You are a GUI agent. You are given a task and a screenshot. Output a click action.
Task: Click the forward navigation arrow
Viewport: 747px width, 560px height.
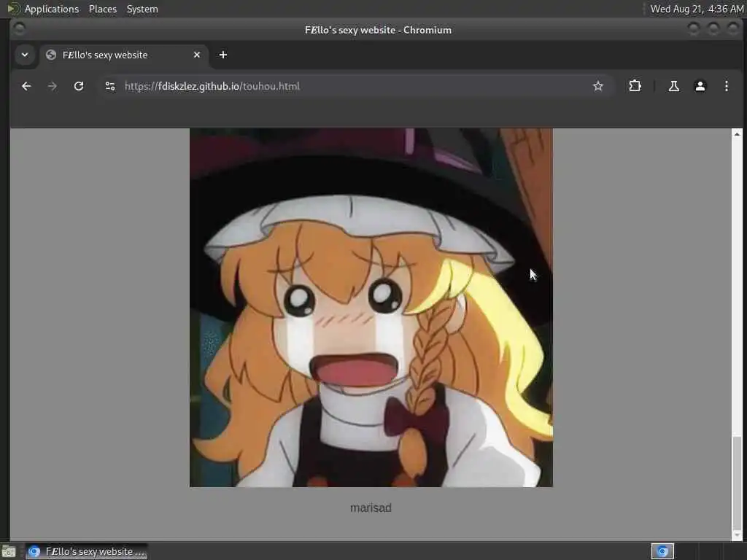53,86
